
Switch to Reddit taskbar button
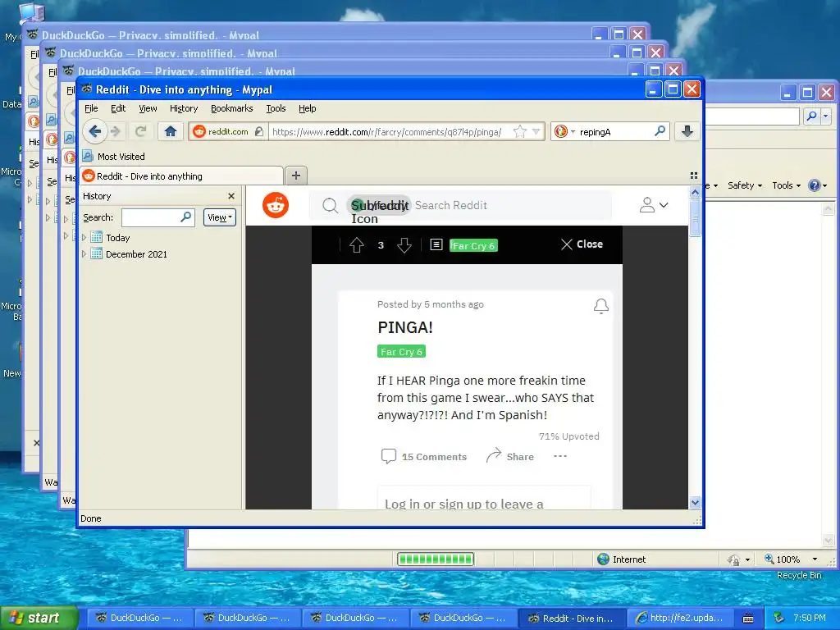[x=571, y=618]
